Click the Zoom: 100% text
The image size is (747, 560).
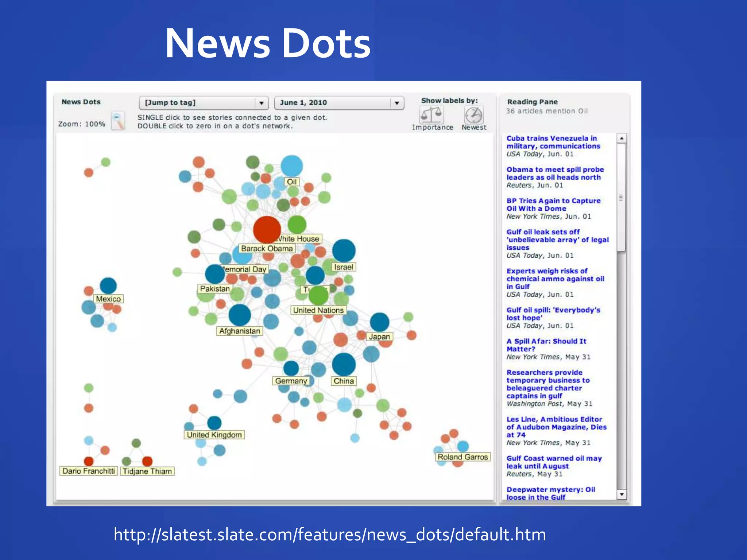point(82,124)
